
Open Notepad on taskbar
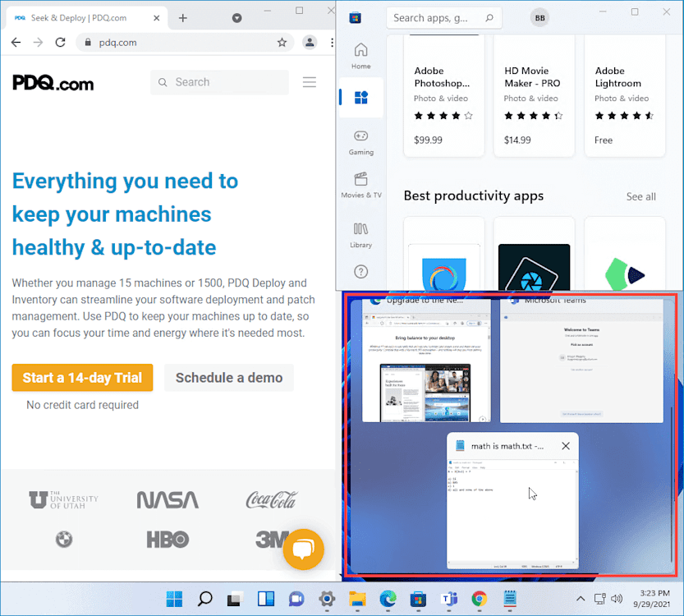[x=509, y=599]
